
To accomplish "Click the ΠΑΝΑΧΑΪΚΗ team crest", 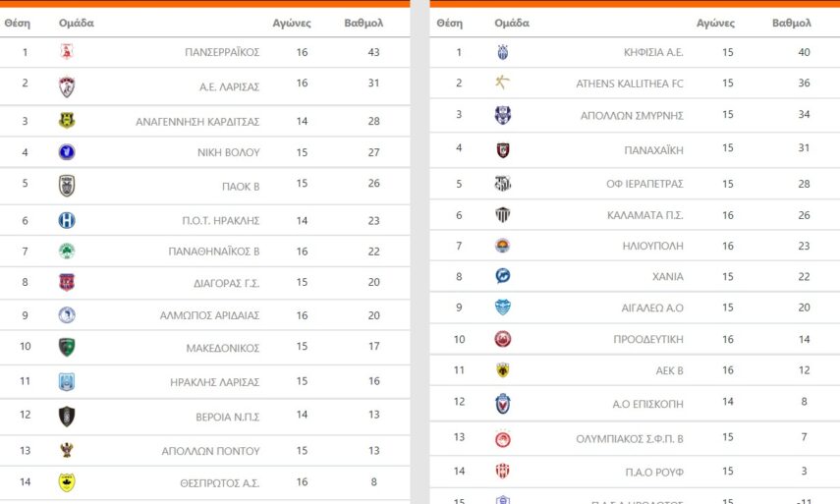I will click(503, 150).
